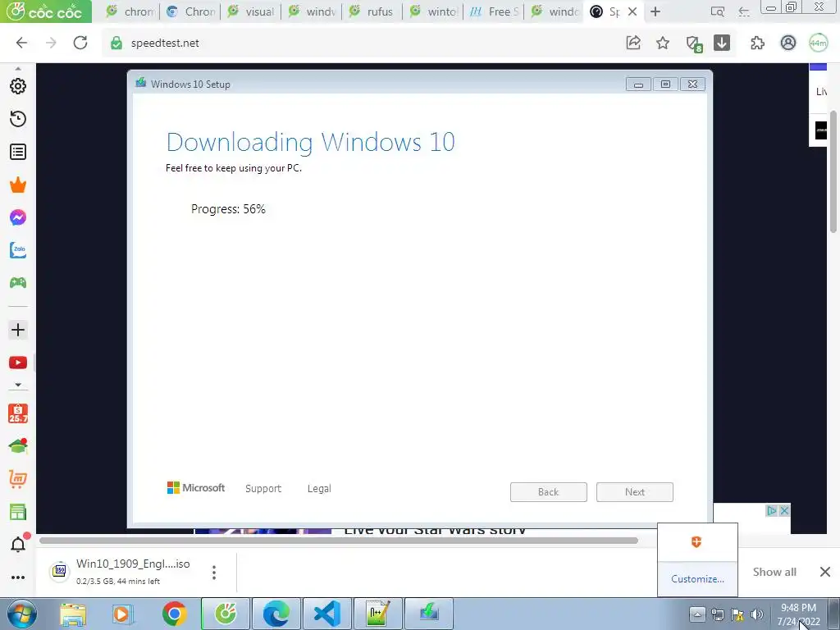Show all downloads
Image resolution: width=840 pixels, height=630 pixels.
(774, 572)
